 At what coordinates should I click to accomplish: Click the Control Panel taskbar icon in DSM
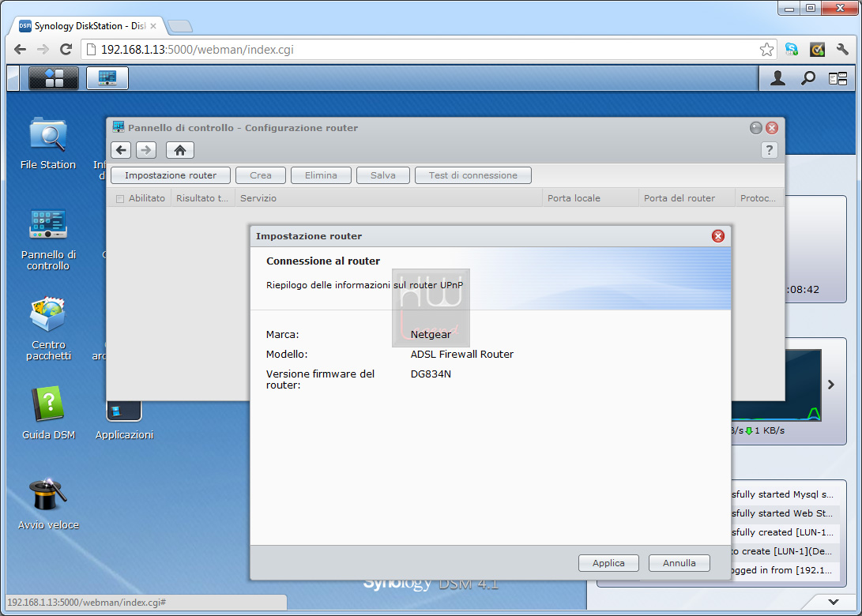[107, 78]
